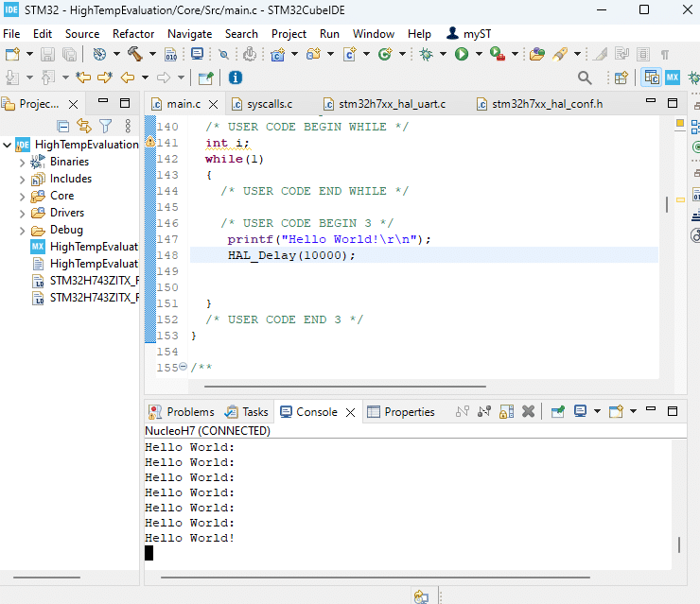The height and width of the screenshot is (604, 700).
Task: Expand the Core folder node
Action: 22,197
